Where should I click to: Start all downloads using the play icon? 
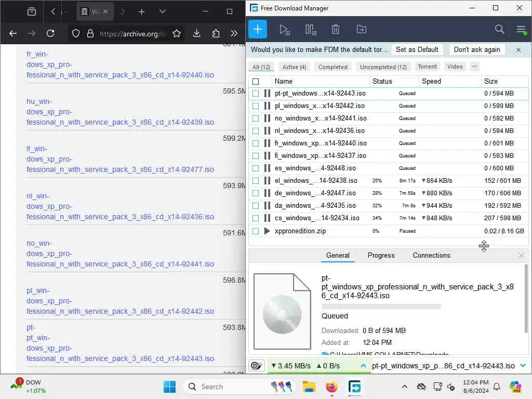(x=284, y=30)
